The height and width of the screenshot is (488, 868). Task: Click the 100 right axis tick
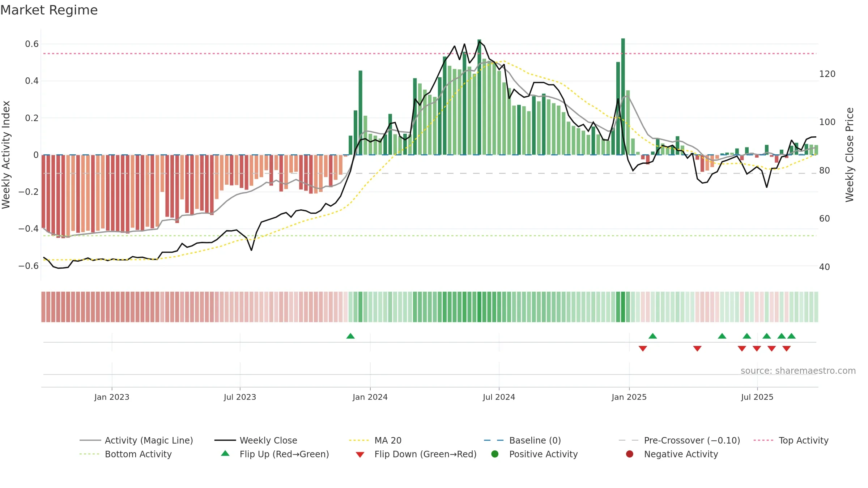[827, 122]
